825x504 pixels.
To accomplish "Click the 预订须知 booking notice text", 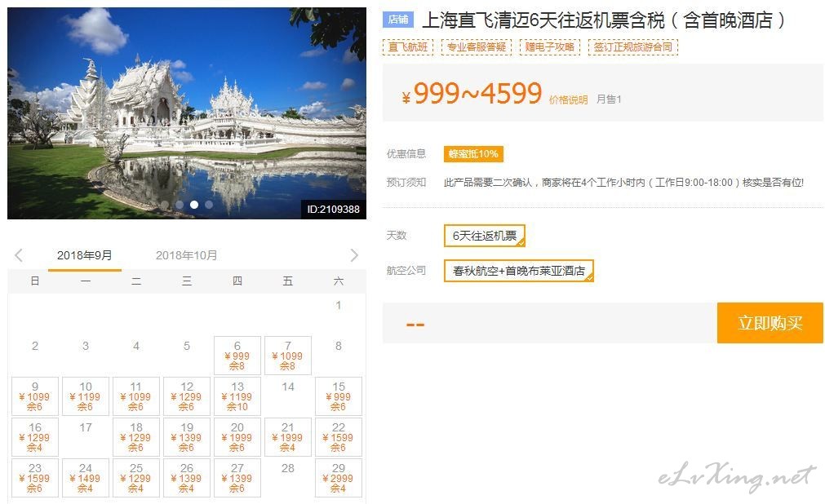I will pyautogui.click(x=406, y=183).
